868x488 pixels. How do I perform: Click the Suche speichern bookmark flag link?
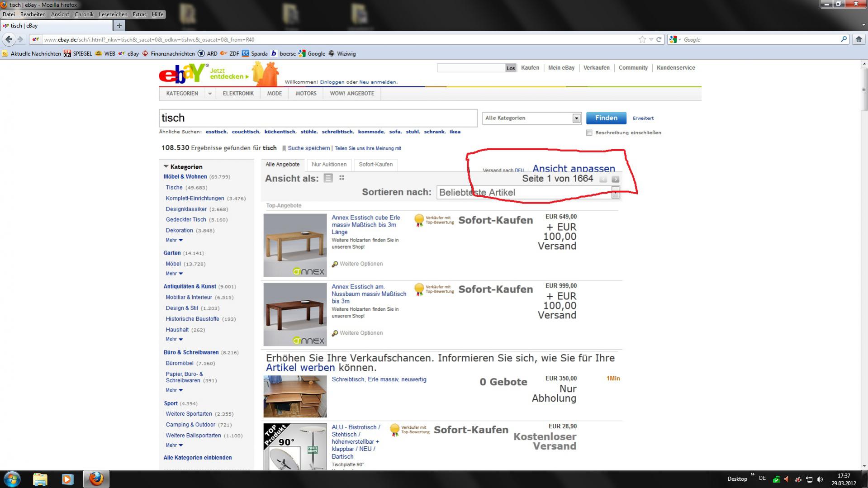click(x=306, y=148)
